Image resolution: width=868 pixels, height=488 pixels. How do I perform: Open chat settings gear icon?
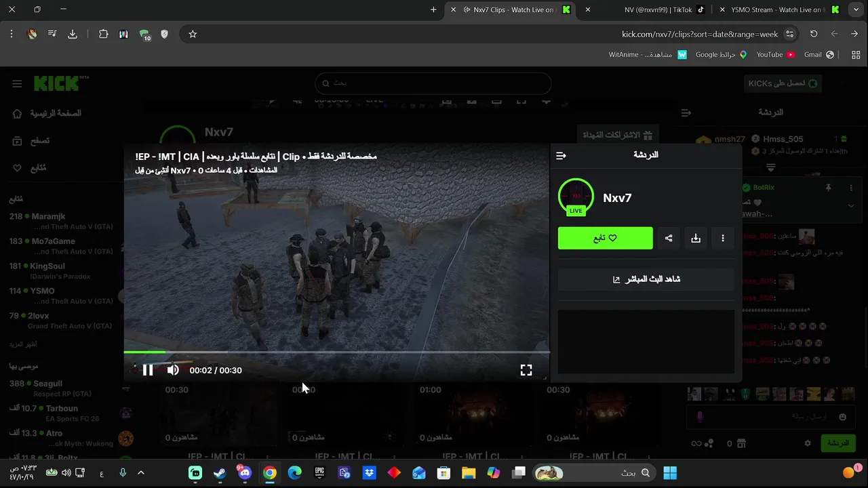[x=808, y=443]
